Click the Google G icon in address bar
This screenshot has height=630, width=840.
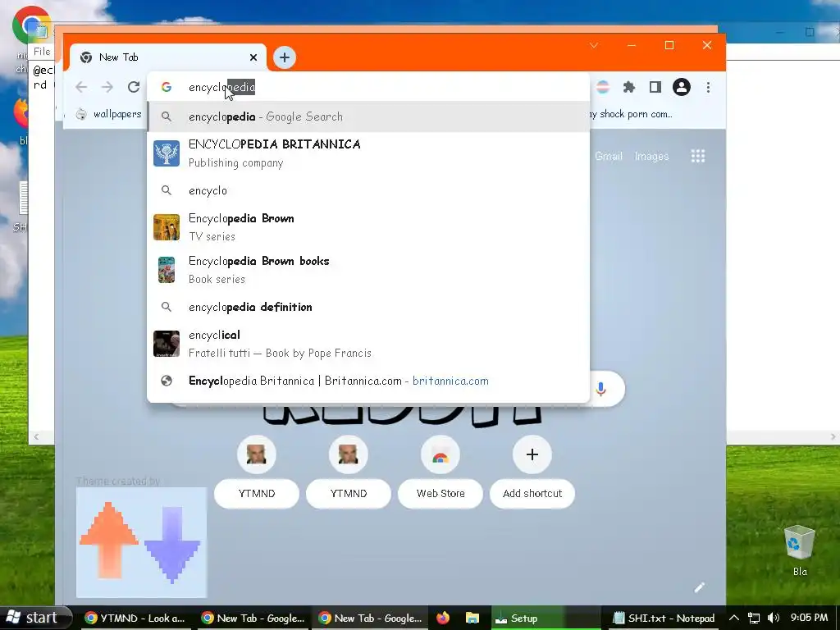(x=167, y=87)
